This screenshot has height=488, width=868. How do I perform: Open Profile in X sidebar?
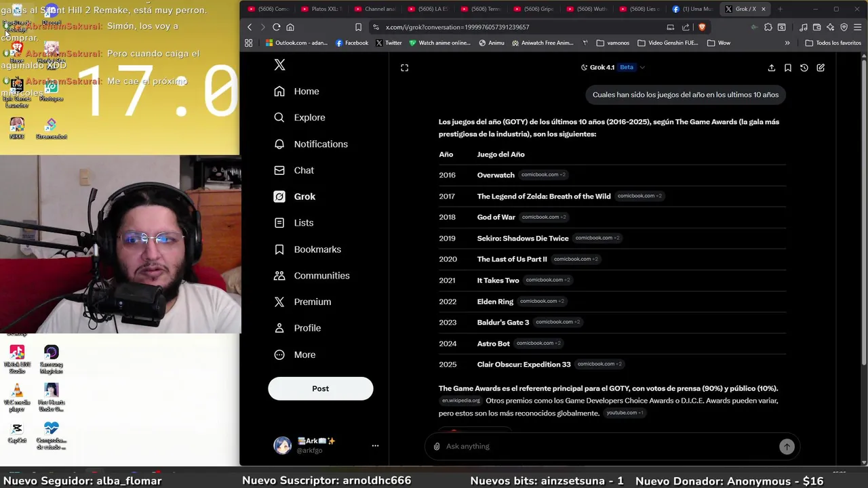click(x=297, y=328)
